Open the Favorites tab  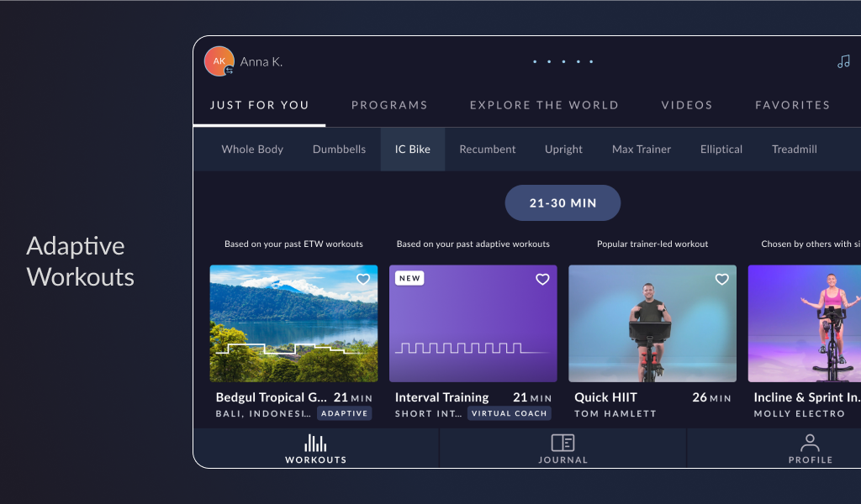[792, 105]
